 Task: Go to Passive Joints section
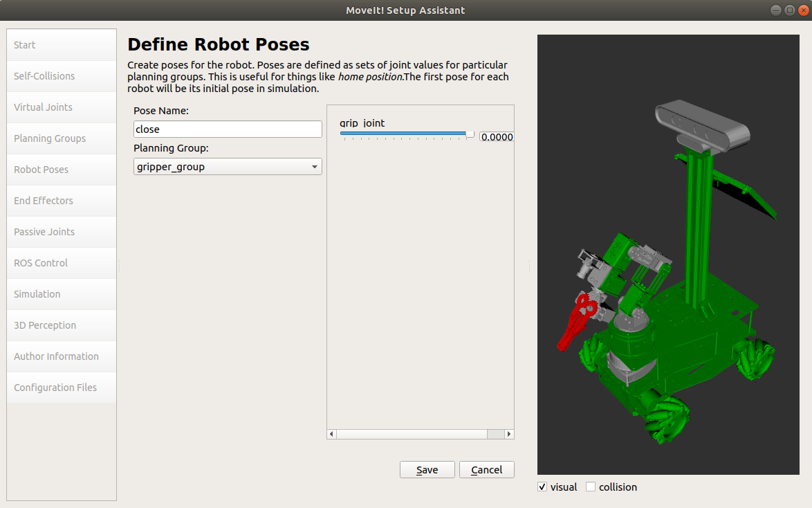[x=62, y=232]
